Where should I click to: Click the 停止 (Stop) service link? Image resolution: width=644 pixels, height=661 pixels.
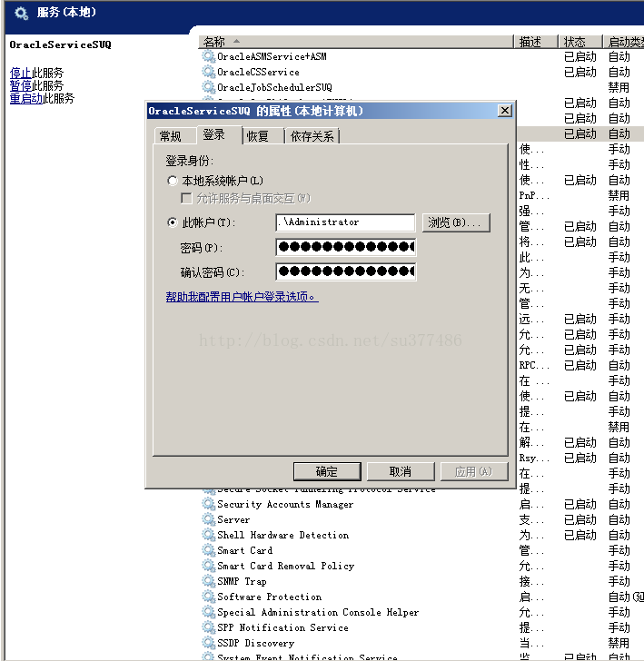21,73
